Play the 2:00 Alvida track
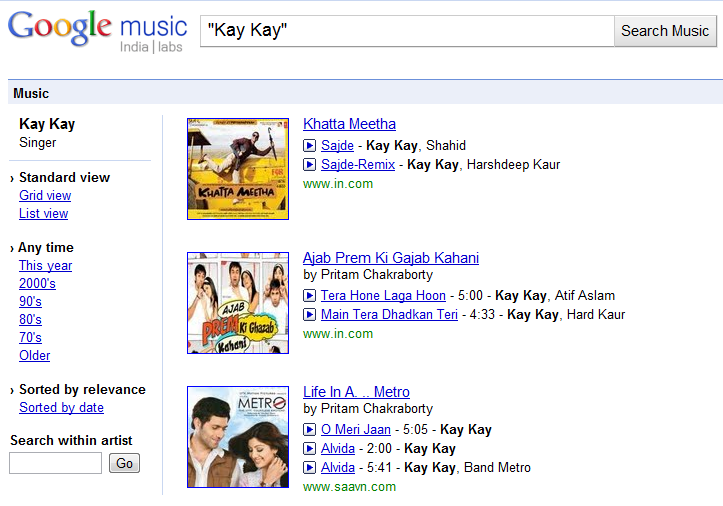 coord(310,448)
